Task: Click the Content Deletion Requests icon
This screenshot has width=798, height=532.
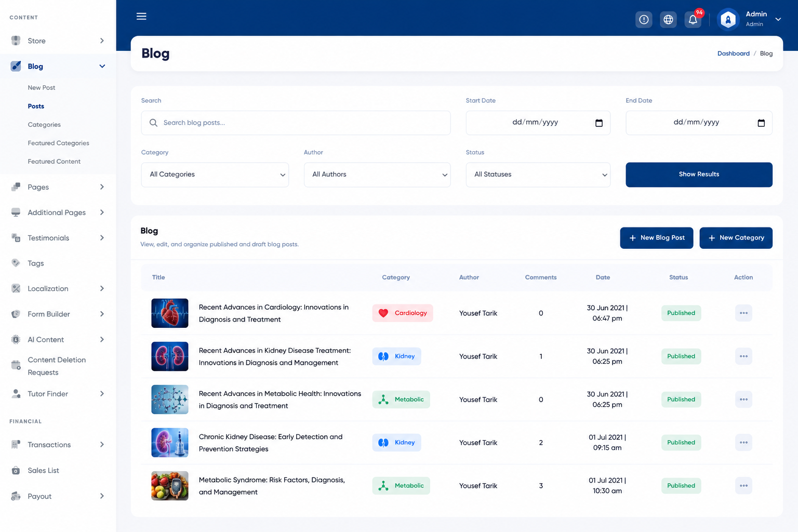Action: 16,365
